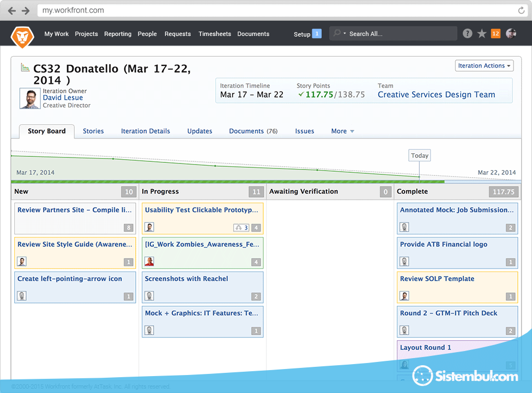The image size is (532, 393).
Task: Click the Today marker on the burndown chart
Action: (419, 155)
